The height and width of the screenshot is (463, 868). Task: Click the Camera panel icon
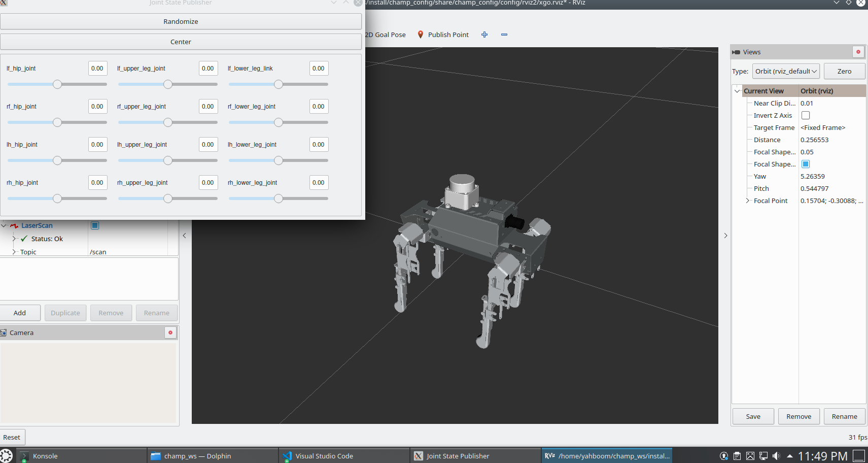[x=4, y=333]
